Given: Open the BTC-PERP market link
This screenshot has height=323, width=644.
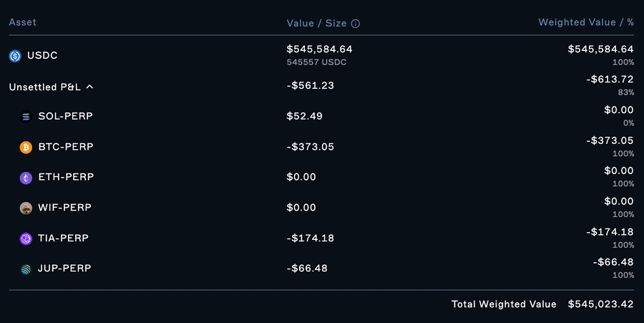Looking at the screenshot, I should pos(66,147).
